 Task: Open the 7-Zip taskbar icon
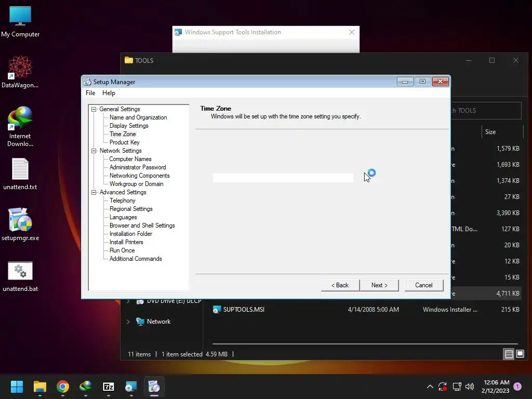click(x=108, y=387)
